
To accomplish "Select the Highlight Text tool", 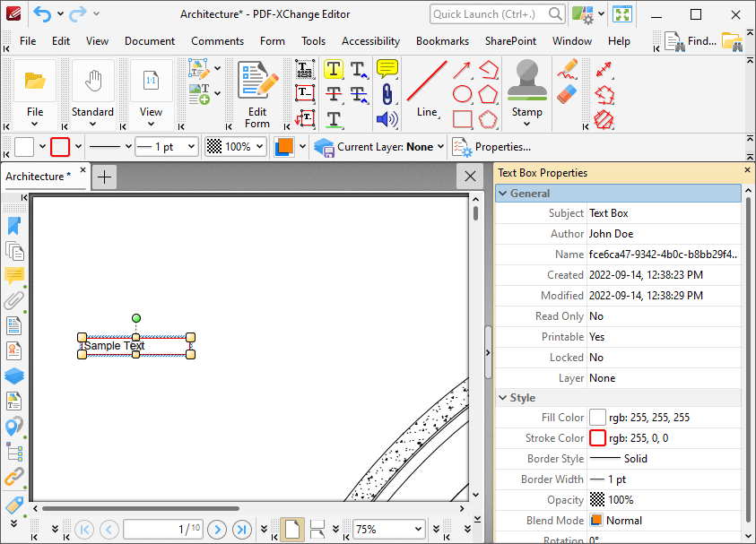I will coord(335,69).
